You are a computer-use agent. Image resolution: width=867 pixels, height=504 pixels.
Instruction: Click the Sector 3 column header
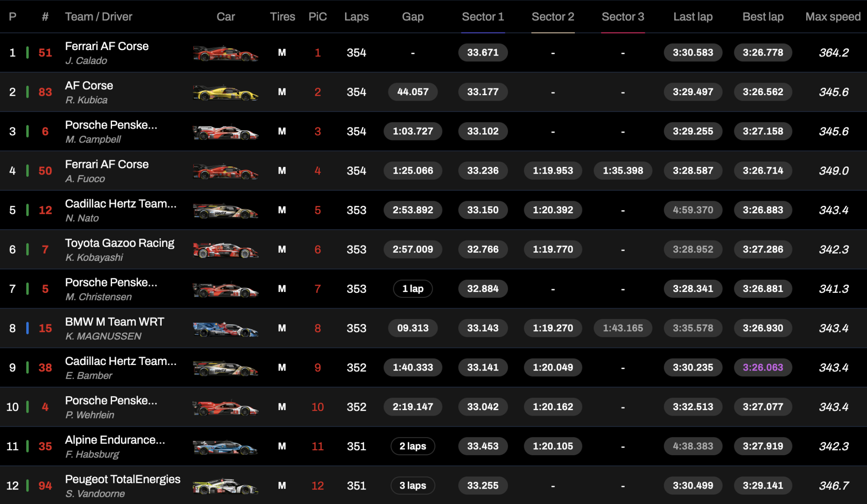coord(622,17)
